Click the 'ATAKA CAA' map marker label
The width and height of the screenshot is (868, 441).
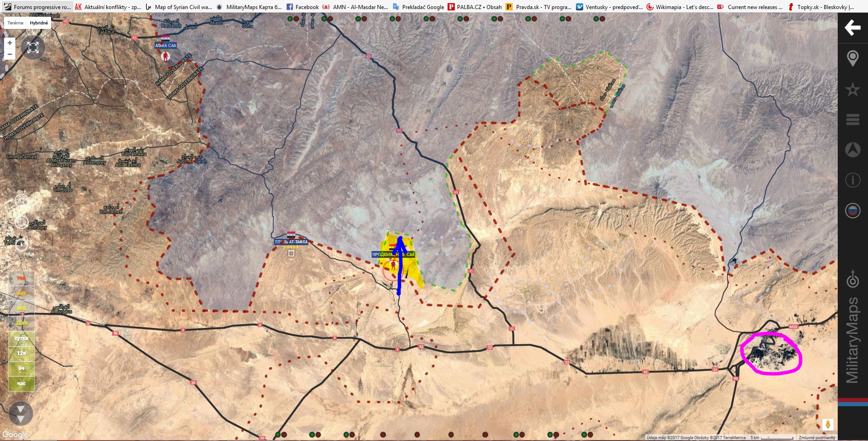(x=165, y=46)
